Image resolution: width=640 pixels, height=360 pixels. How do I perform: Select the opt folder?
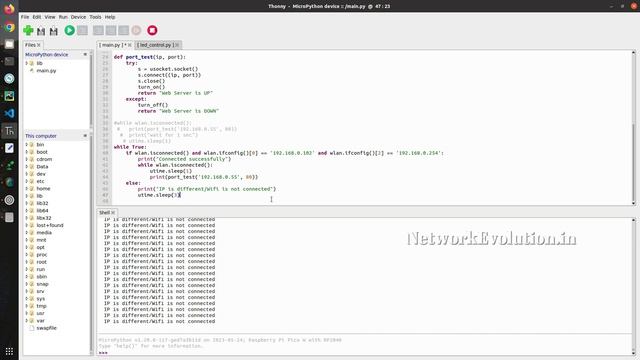click(40, 247)
